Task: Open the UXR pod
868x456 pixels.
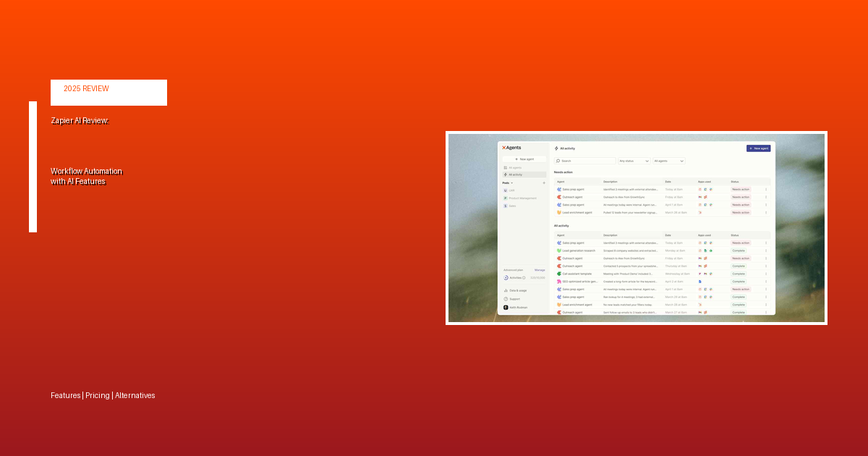Action: 509,190
